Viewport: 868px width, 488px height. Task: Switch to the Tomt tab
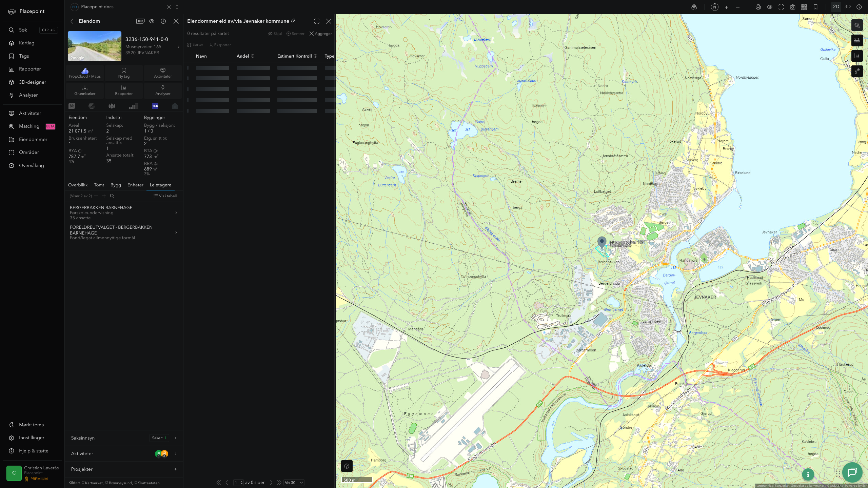(x=99, y=185)
